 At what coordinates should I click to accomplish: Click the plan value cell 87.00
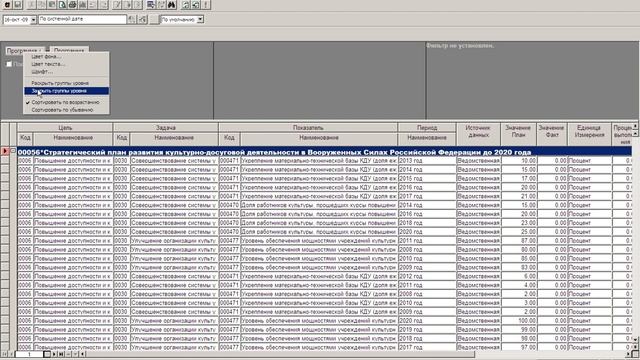[x=519, y=240]
